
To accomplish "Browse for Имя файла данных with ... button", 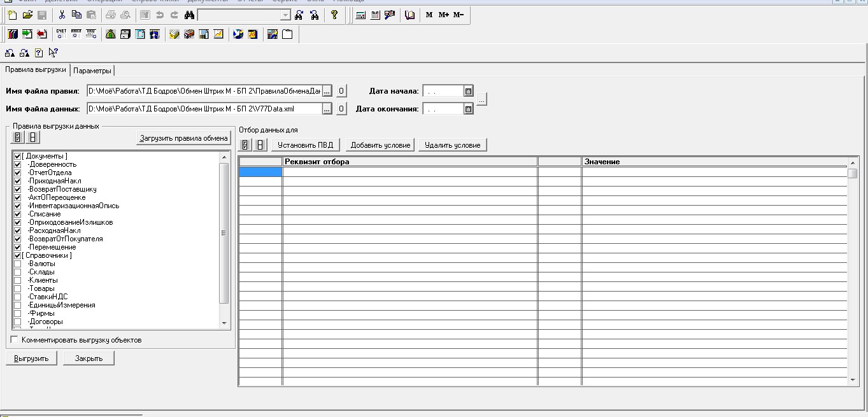I will (327, 109).
